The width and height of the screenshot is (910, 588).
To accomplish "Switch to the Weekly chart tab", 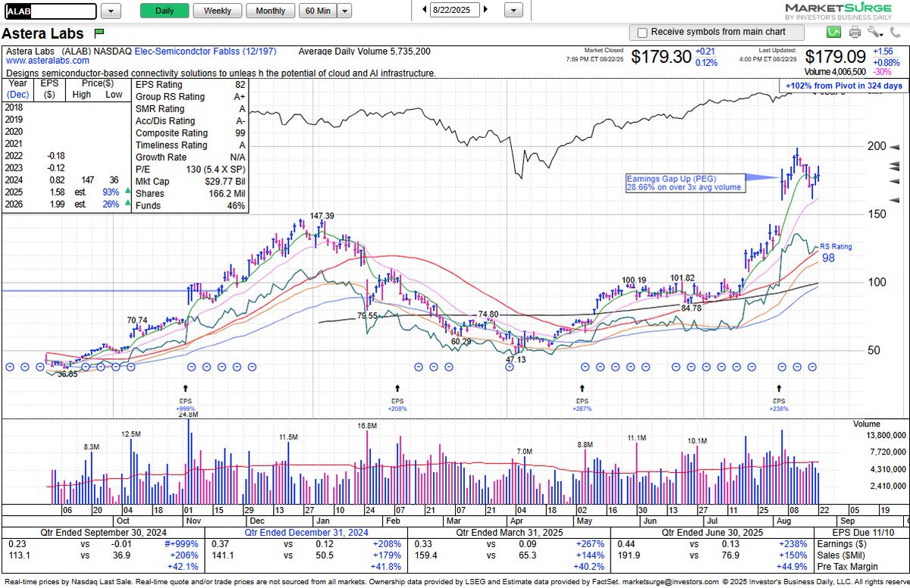I will point(218,11).
